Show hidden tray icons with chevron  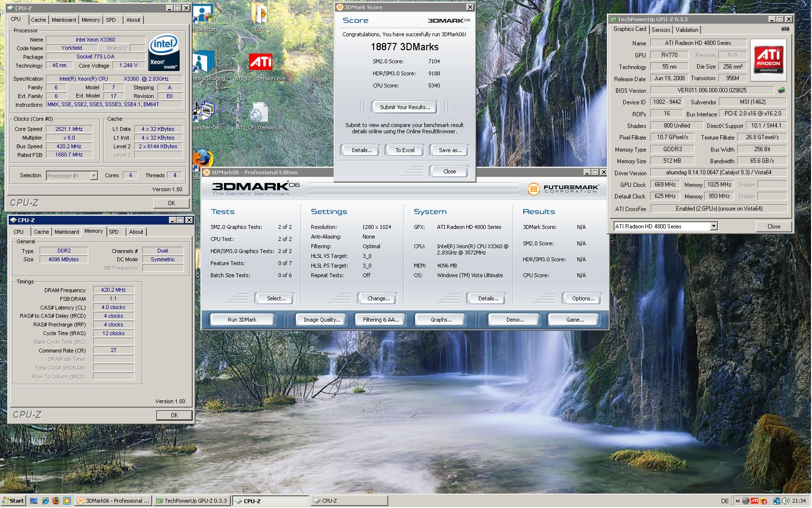pos(737,501)
